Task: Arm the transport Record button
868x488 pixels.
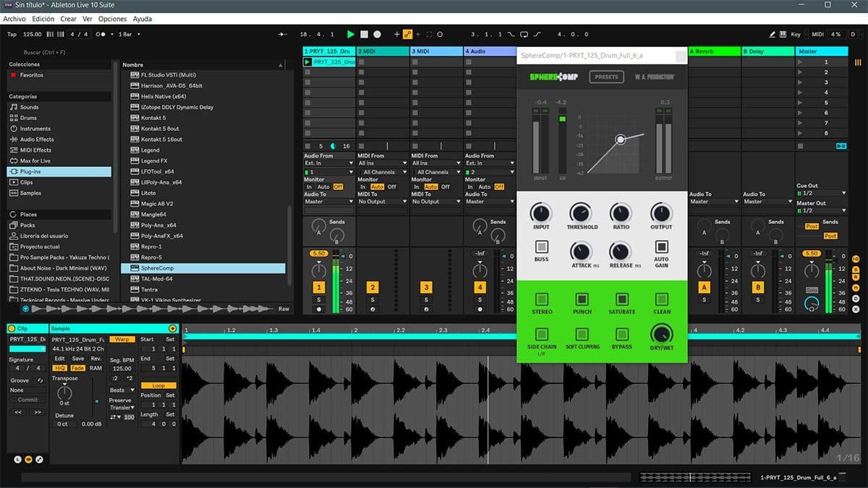Action: coord(378,34)
